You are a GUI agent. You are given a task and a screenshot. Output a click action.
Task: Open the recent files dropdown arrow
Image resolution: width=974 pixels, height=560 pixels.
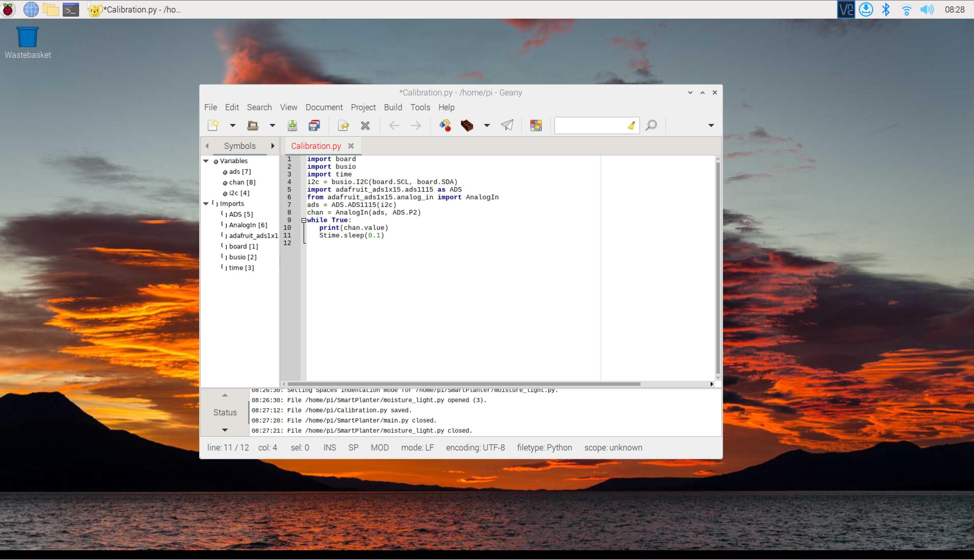point(272,125)
